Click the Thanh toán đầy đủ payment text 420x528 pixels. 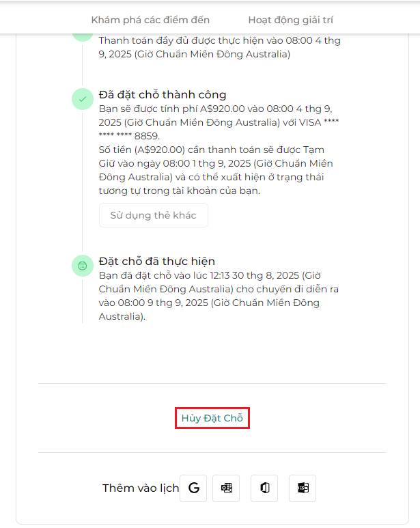219,47
